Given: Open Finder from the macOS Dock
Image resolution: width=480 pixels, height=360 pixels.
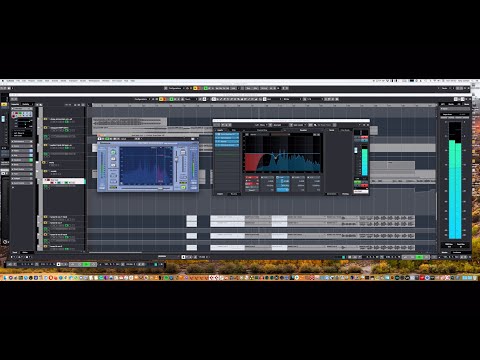Looking at the screenshot, I should (4, 277).
